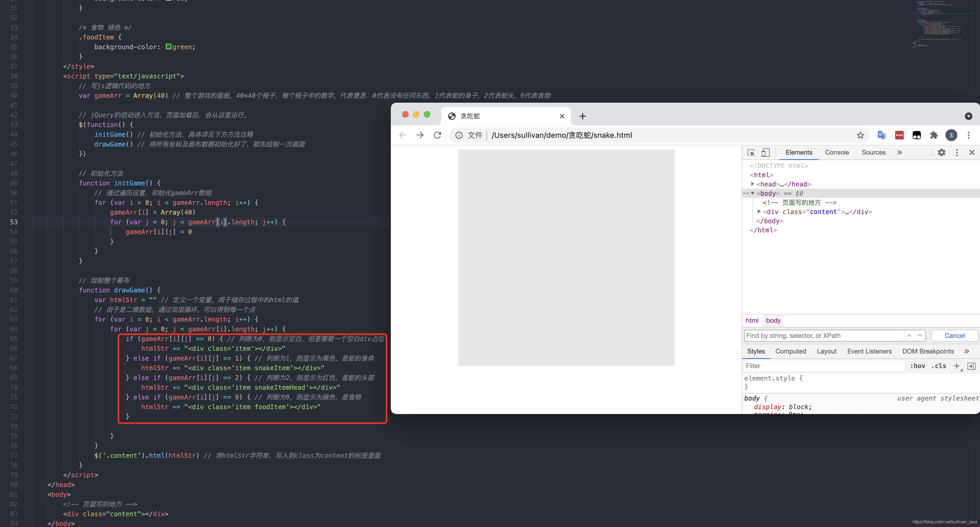Toggle the DevTools device toolbar
Image resolution: width=980 pixels, height=527 pixels.
coord(765,153)
